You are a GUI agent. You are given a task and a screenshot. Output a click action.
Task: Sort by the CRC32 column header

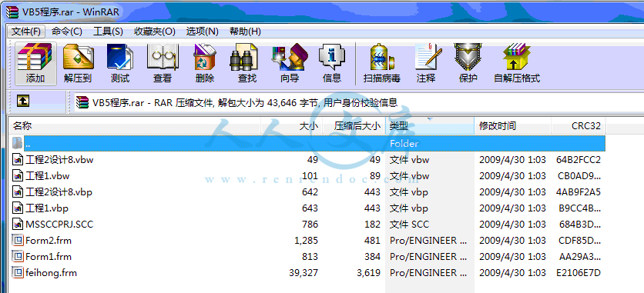pyautogui.click(x=579, y=126)
